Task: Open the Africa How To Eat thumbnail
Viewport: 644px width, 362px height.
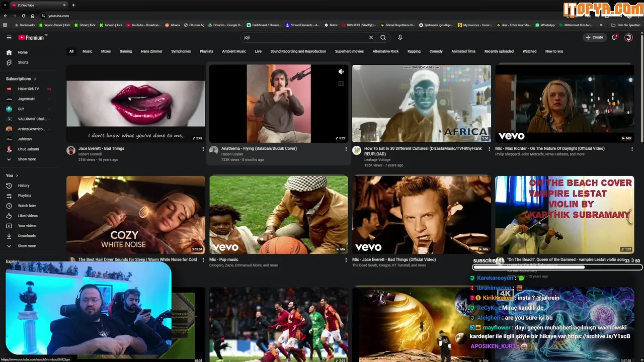Action: pos(422,104)
